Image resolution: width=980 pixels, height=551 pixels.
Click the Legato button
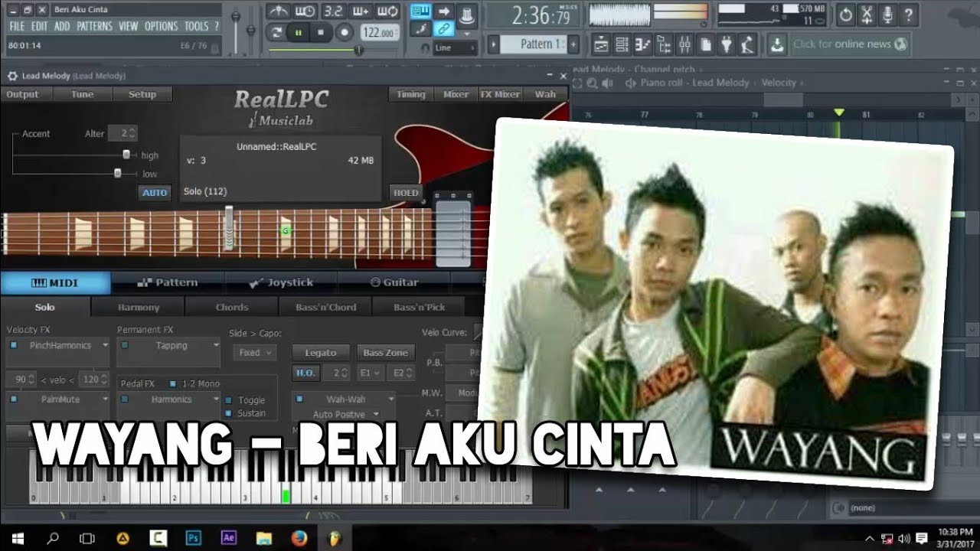point(321,353)
